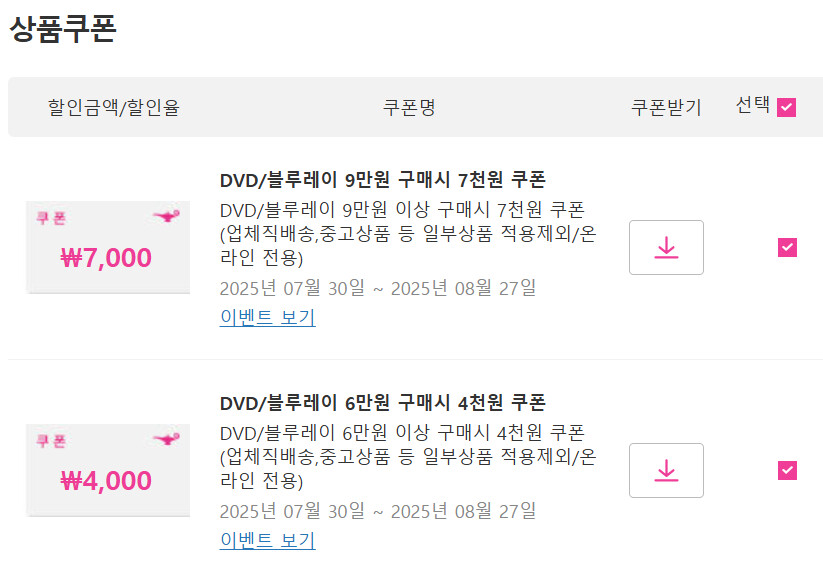Screen dimensions: 823x582
Task: Click the 선택 header label
Action: tap(752, 105)
